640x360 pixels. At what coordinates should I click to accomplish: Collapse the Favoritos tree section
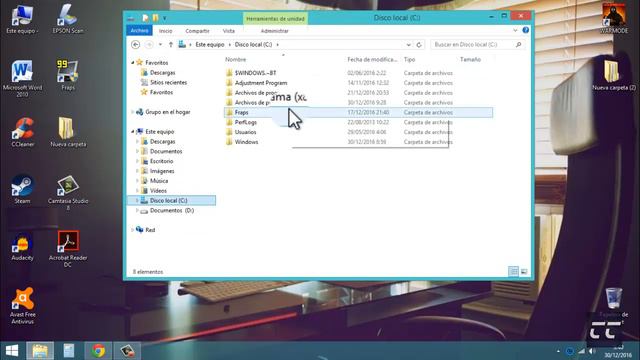(133, 63)
